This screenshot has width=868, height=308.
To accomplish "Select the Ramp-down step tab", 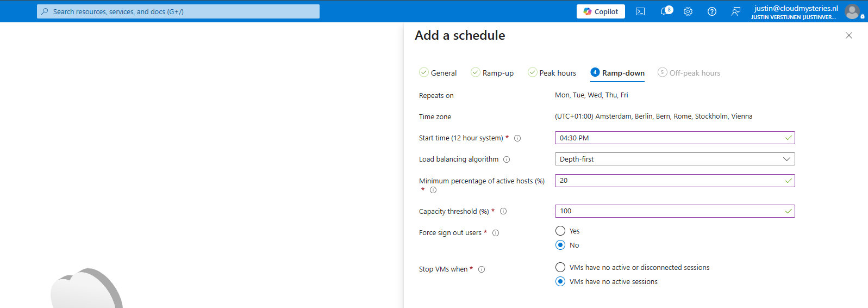I will click(617, 73).
